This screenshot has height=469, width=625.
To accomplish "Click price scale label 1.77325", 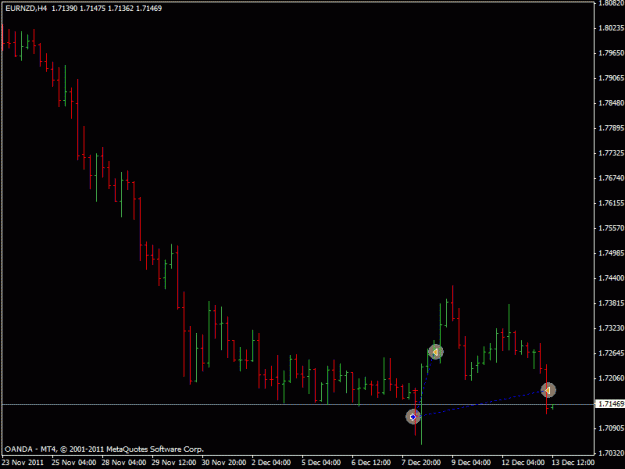I will click(611, 153).
